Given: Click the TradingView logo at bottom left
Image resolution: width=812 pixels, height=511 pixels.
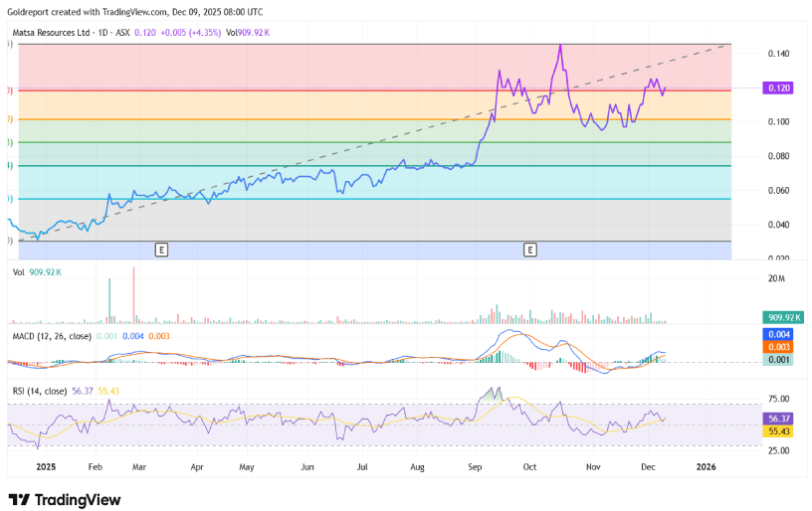Looking at the screenshot, I should (x=64, y=499).
